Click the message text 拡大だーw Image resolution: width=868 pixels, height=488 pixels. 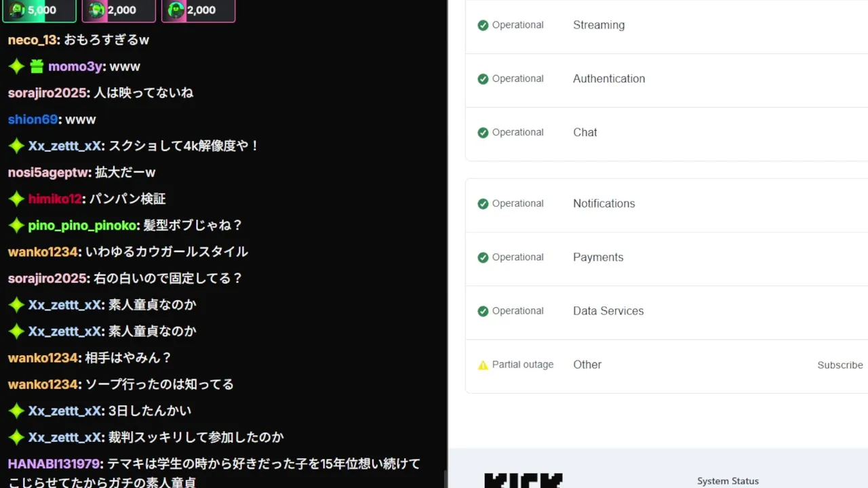[125, 172]
